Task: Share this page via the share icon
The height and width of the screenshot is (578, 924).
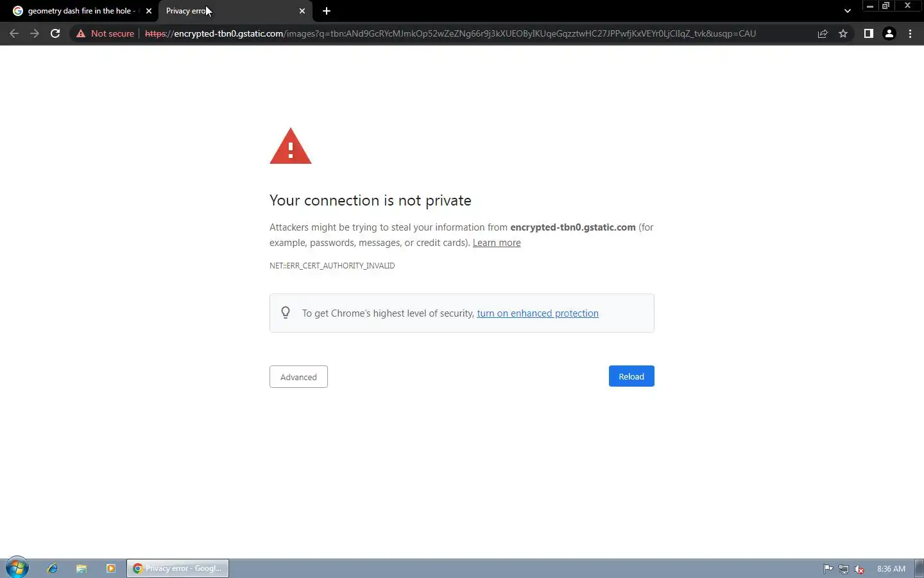Action: [x=823, y=33]
